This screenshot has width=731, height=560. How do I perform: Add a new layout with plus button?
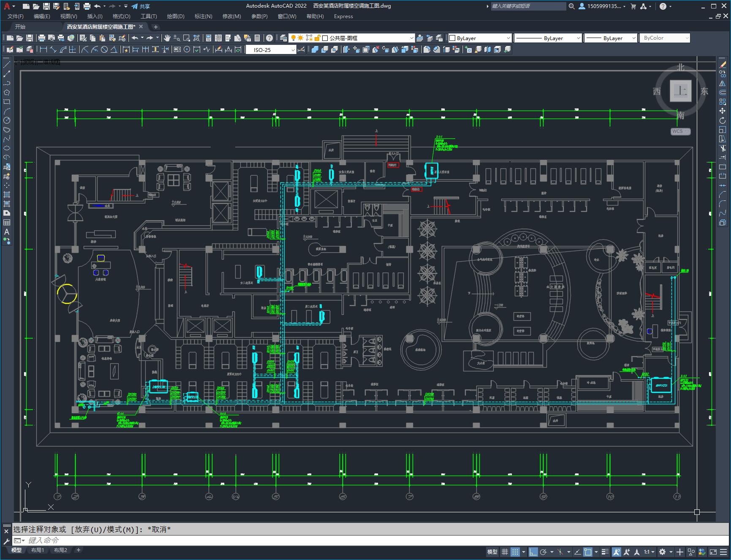(x=78, y=550)
